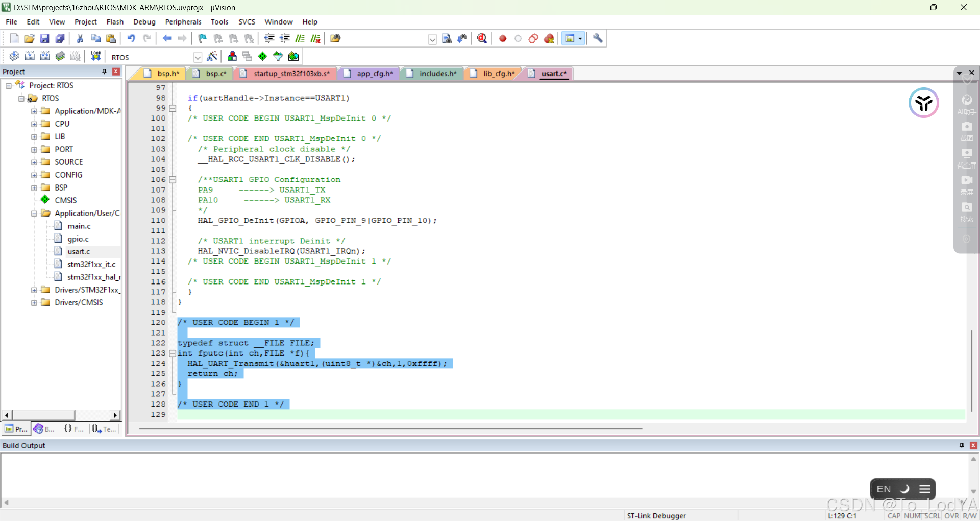This screenshot has width=980, height=521.
Task: Translate the current file
Action: coord(14,56)
